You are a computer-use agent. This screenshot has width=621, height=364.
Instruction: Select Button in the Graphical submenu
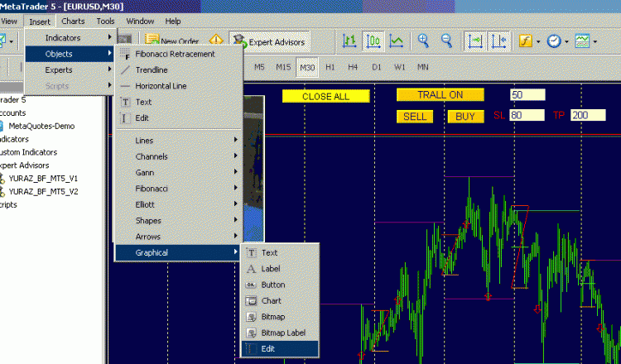point(280,285)
